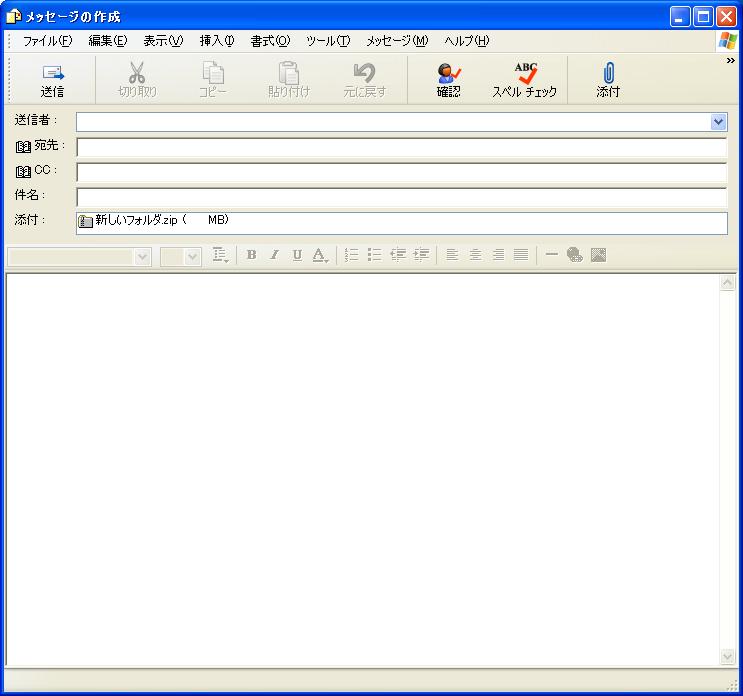Align text to the right
The width and height of the screenshot is (743, 696).
[498, 255]
